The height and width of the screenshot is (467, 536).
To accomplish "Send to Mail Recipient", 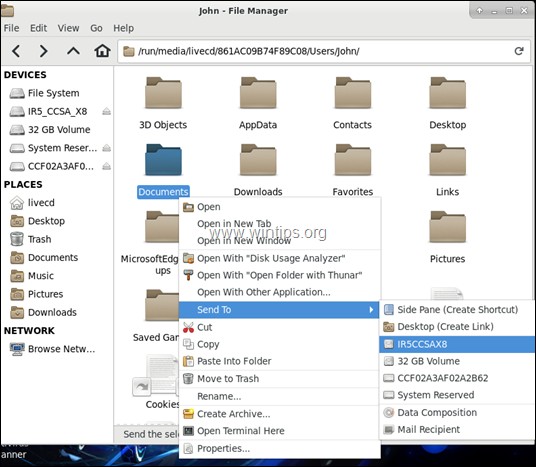I will (x=457, y=430).
